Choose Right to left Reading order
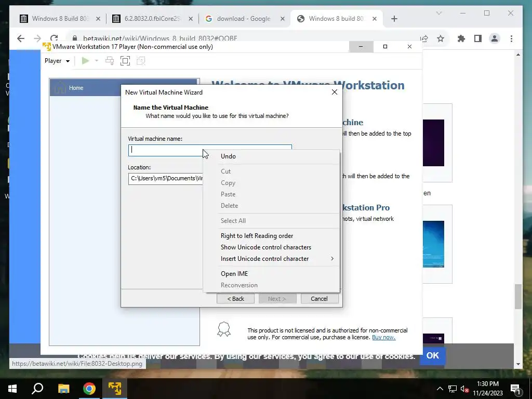Screen dimensions: 532x399 coord(257,236)
